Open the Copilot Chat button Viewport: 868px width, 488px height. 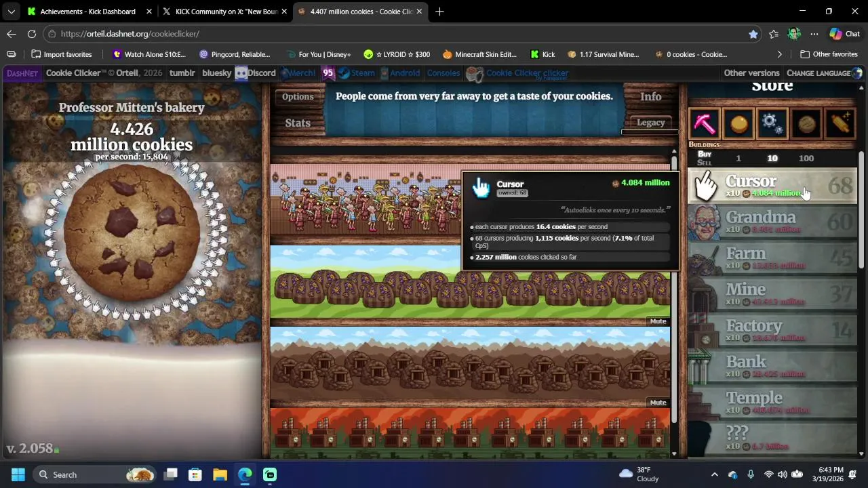pos(844,34)
